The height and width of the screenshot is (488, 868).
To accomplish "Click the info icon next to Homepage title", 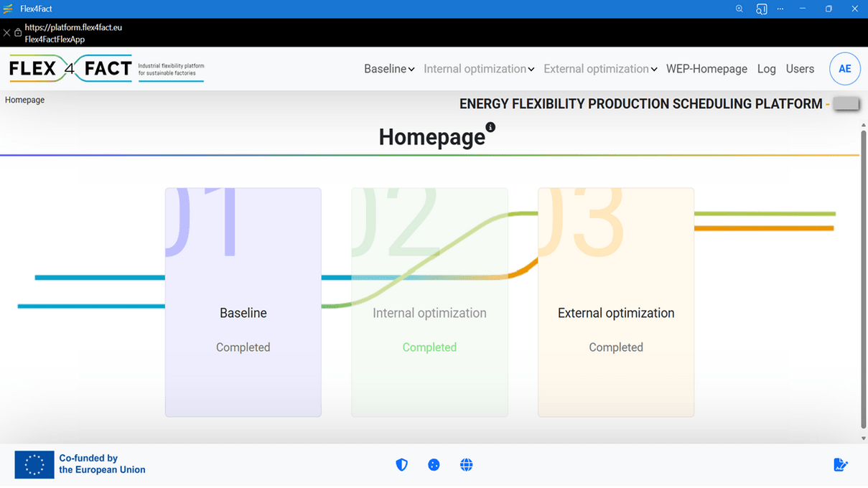I will pos(490,127).
